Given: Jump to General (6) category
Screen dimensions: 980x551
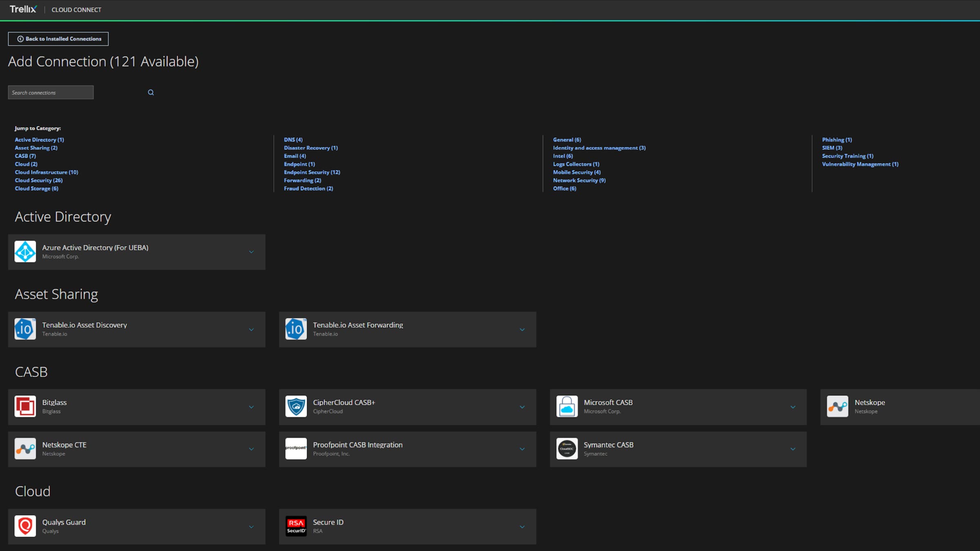Looking at the screenshot, I should pos(567,140).
